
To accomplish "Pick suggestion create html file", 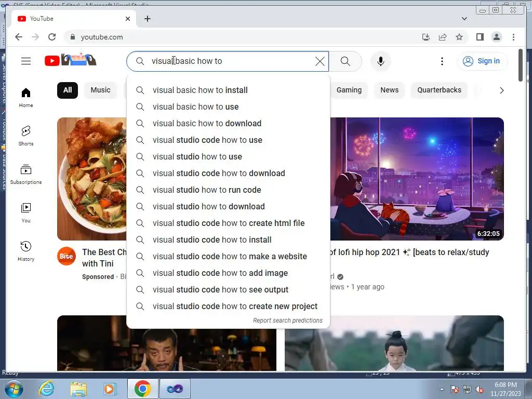I will (x=228, y=223).
